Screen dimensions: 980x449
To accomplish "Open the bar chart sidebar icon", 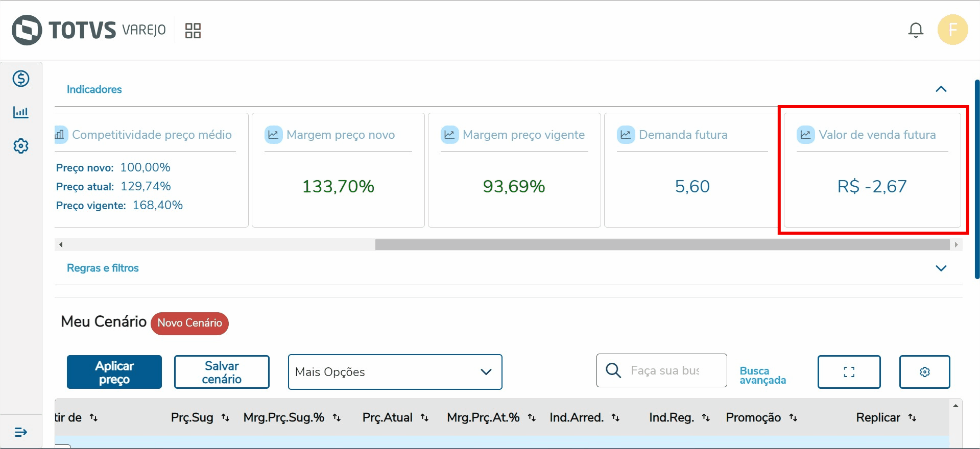I will (21, 112).
